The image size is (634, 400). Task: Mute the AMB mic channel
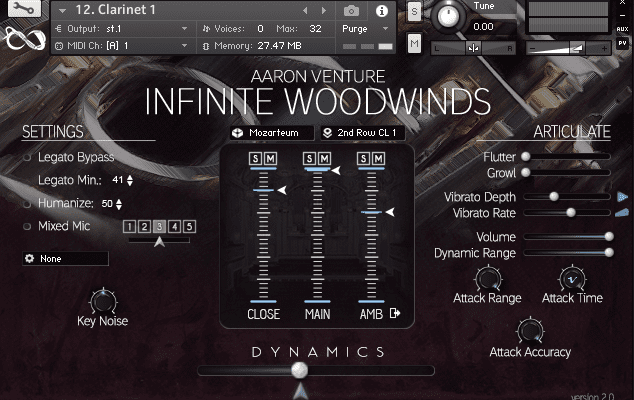tap(378, 158)
